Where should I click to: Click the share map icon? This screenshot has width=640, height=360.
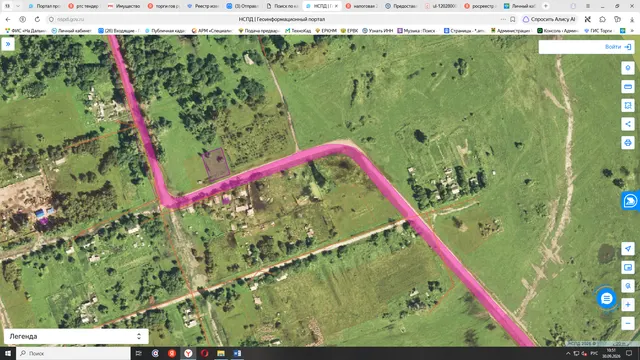pos(628,124)
